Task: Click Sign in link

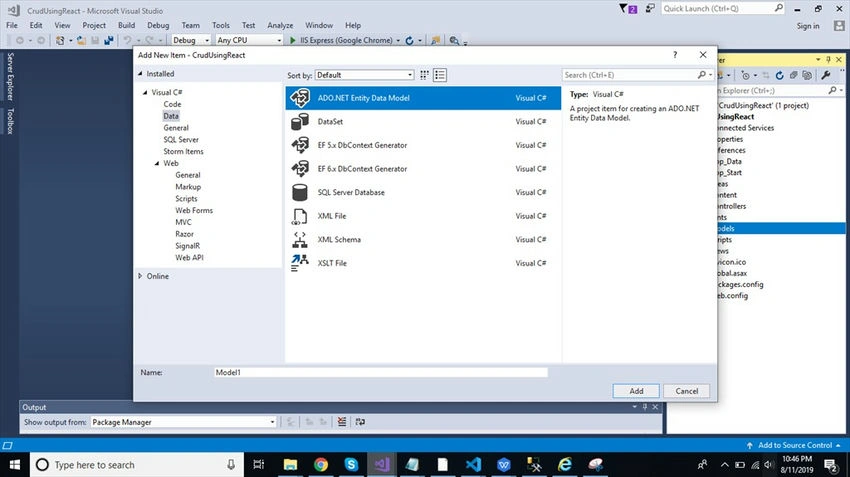Action: 808,25
